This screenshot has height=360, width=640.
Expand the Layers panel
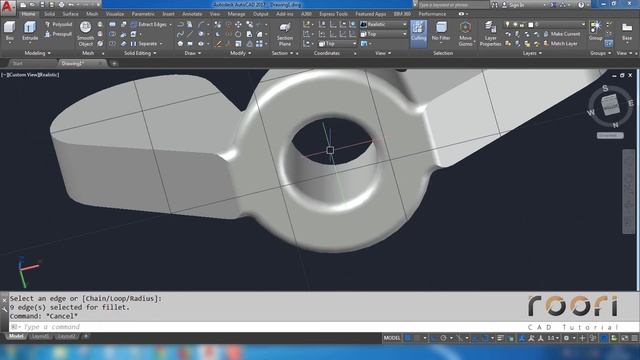click(x=532, y=53)
